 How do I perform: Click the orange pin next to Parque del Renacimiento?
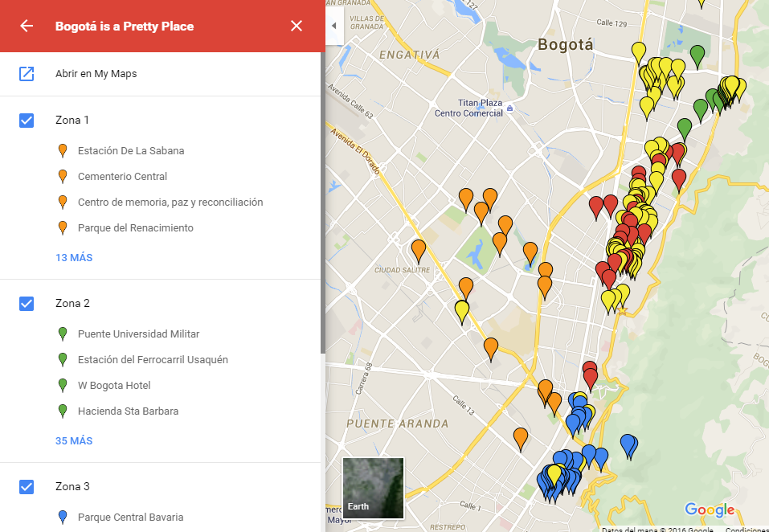(62, 227)
